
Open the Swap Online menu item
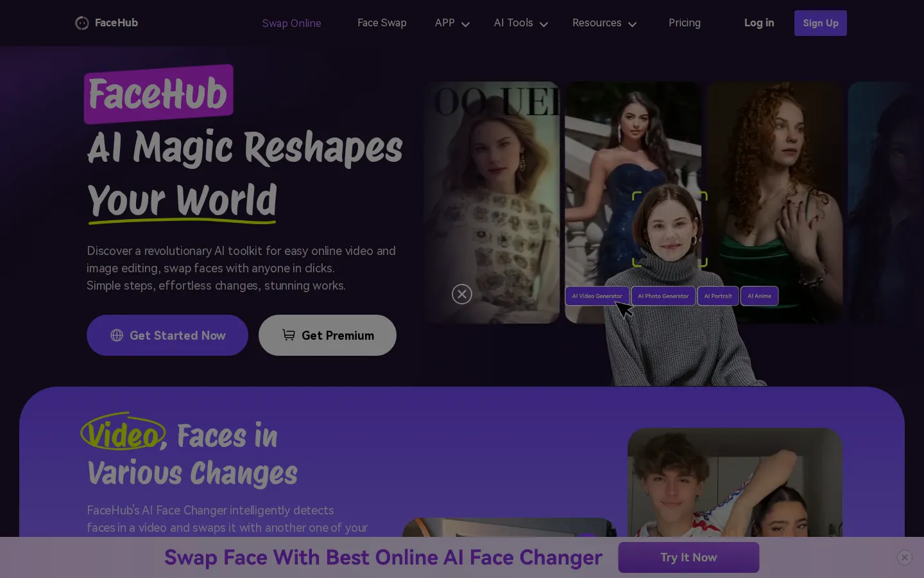[x=291, y=23]
